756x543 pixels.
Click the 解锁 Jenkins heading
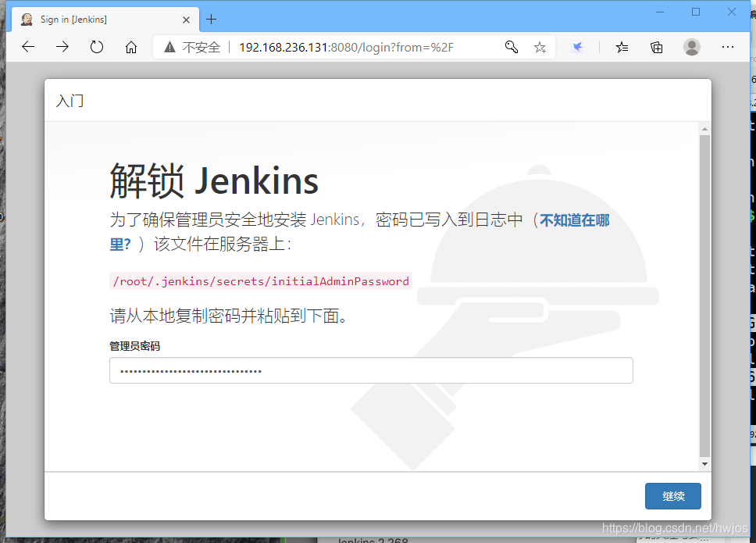[214, 180]
